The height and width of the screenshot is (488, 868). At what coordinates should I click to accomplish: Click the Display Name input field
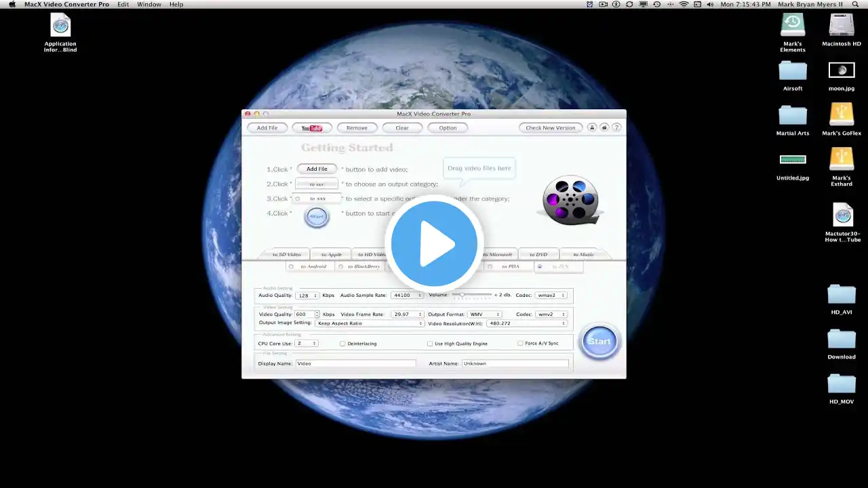click(356, 363)
